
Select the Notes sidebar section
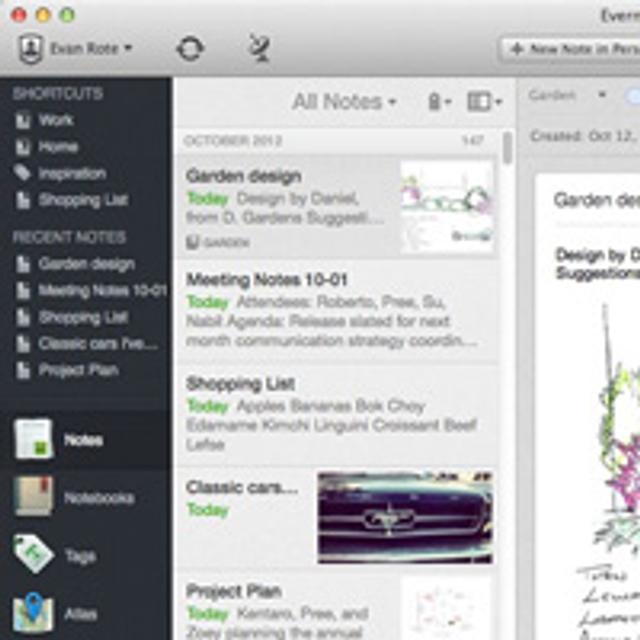85,440
